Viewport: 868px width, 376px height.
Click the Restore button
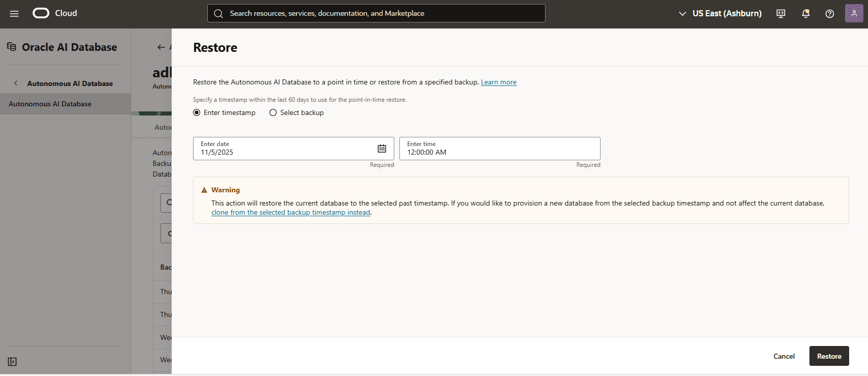click(x=829, y=356)
